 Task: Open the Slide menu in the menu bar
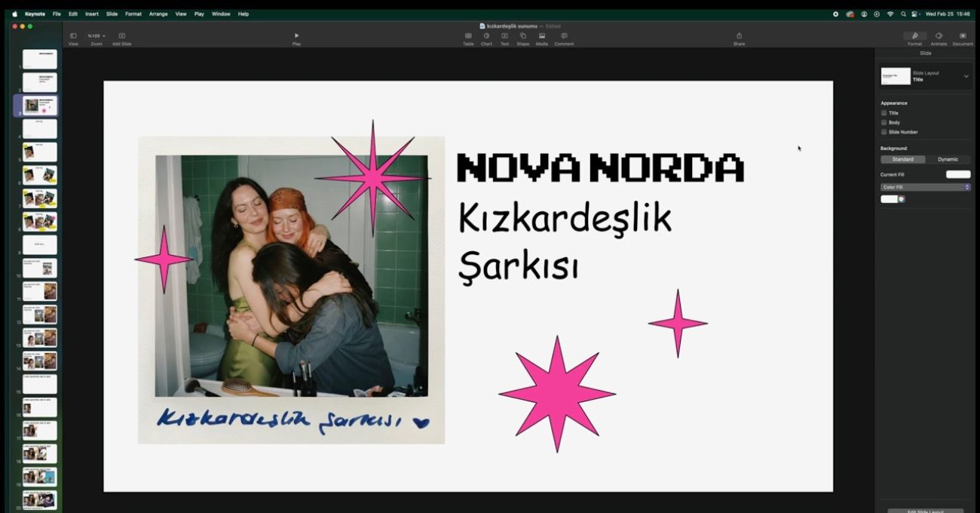(111, 14)
